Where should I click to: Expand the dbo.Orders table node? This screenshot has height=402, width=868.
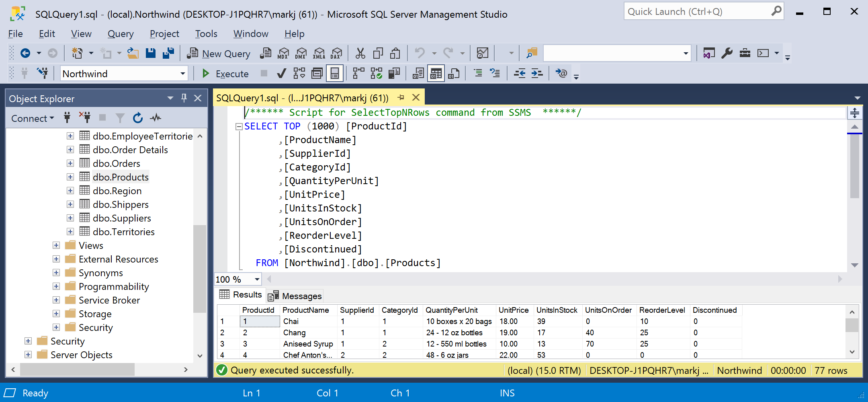coord(70,163)
